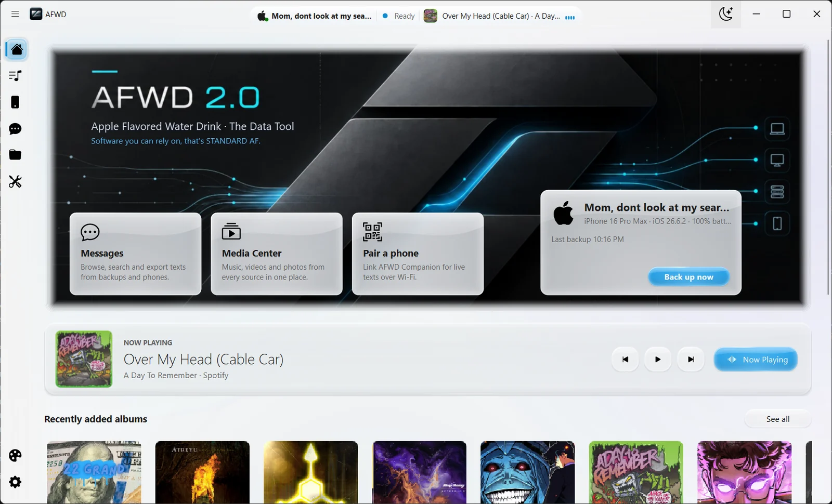Click the AFWD app logo in title bar
The height and width of the screenshot is (504, 832).
point(36,14)
